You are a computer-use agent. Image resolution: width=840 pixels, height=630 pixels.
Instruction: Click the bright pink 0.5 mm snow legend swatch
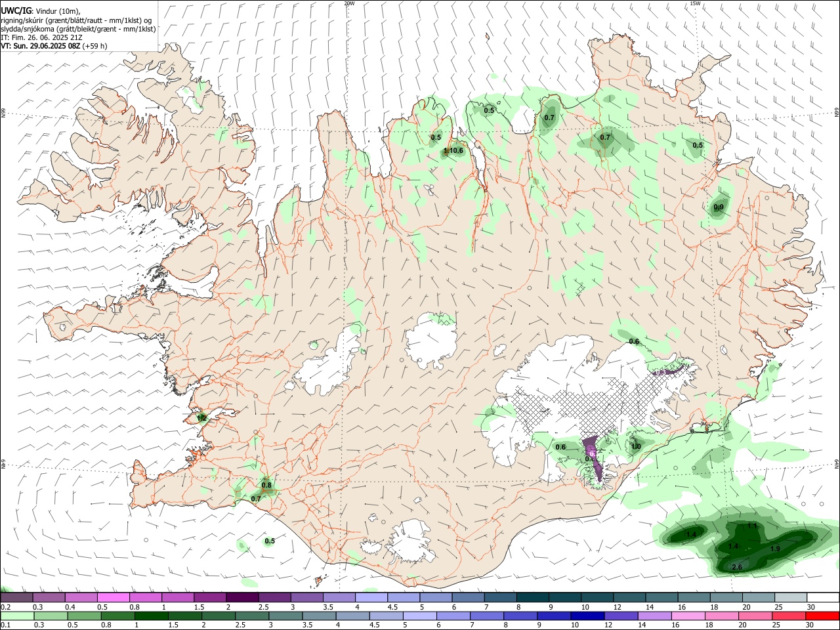coord(113,598)
